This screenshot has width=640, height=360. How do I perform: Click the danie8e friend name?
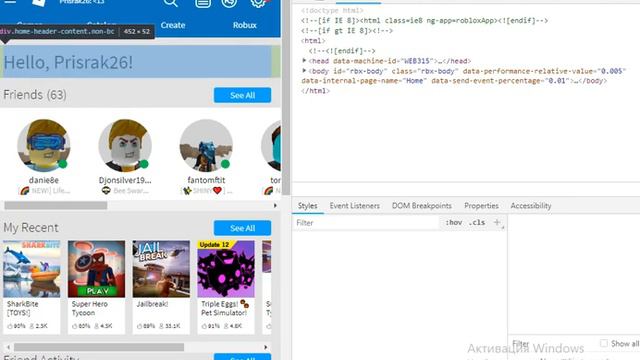click(44, 180)
